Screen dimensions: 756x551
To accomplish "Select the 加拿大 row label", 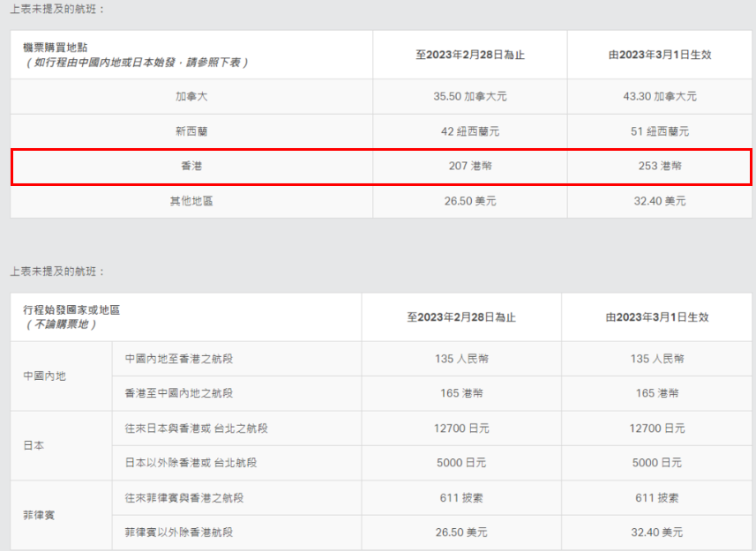I will tap(191, 97).
